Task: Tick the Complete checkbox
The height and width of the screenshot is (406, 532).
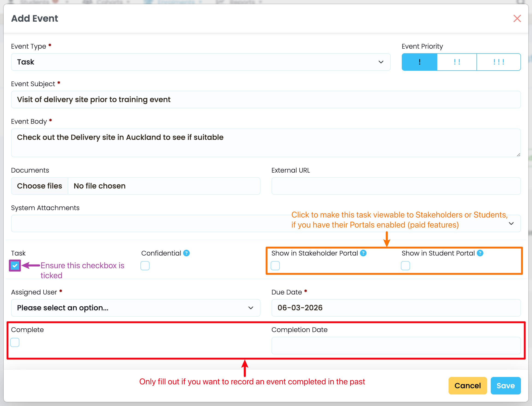Action: coord(15,342)
